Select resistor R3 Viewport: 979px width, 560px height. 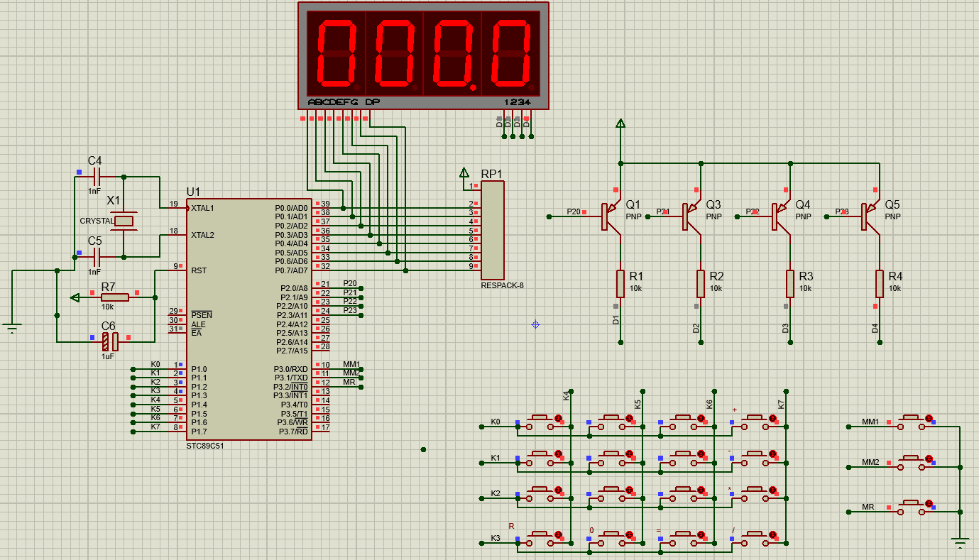[x=789, y=283]
